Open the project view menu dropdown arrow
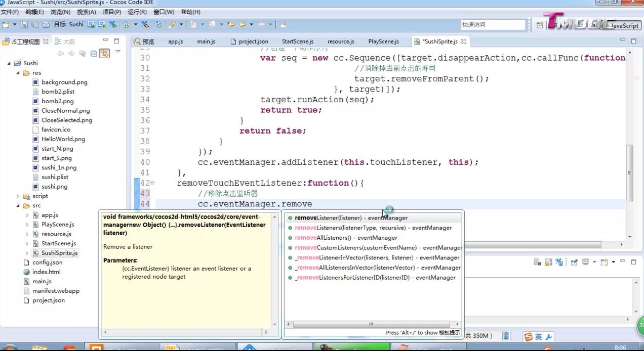Screen dimensions: 644x351 tap(118, 52)
